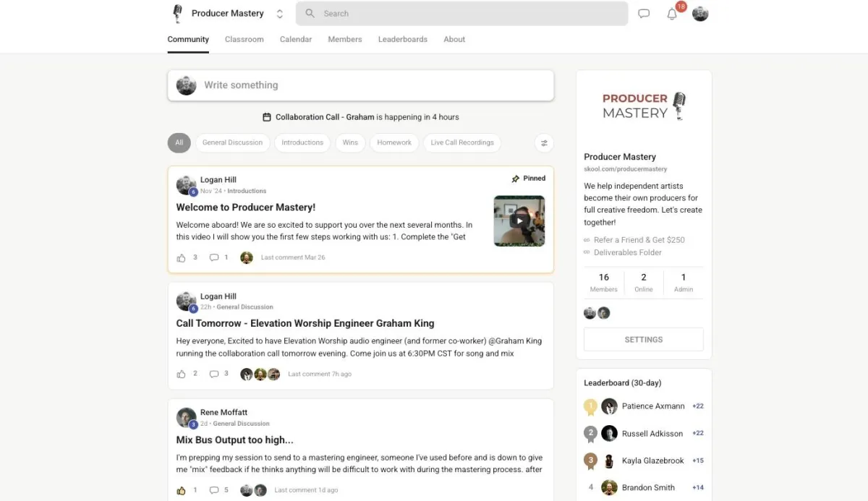This screenshot has height=501, width=868.
Task: Open comments on Mix Bus Output post
Action: click(214, 490)
